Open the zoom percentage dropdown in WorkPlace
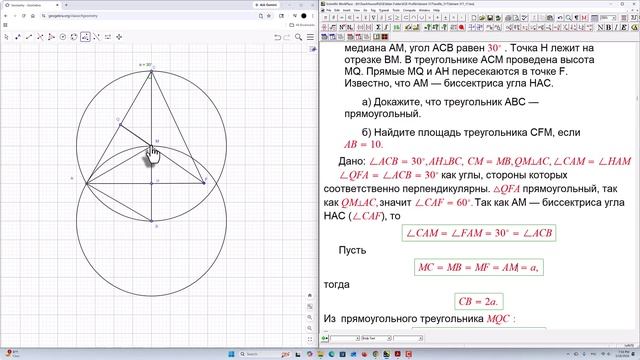This screenshot has width=640, height=360. 608,18
